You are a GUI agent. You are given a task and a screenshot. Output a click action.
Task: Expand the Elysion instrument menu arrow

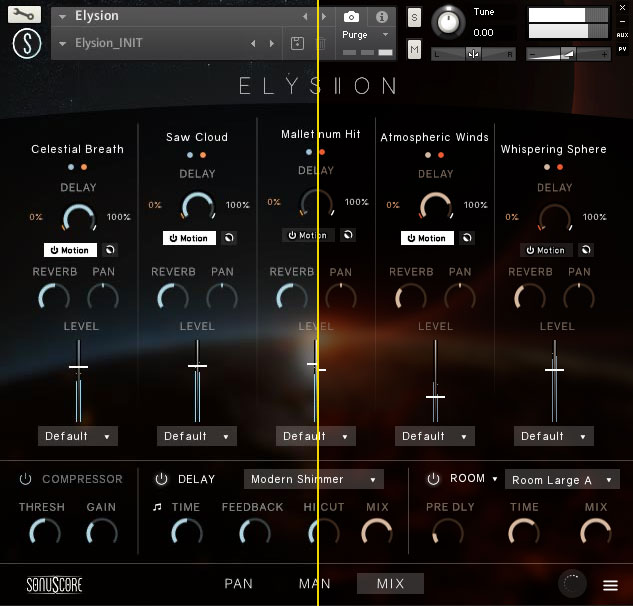pos(62,17)
